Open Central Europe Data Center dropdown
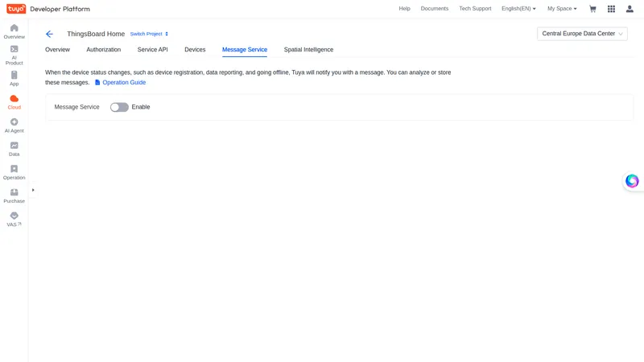The height and width of the screenshot is (362, 644). pos(582,34)
